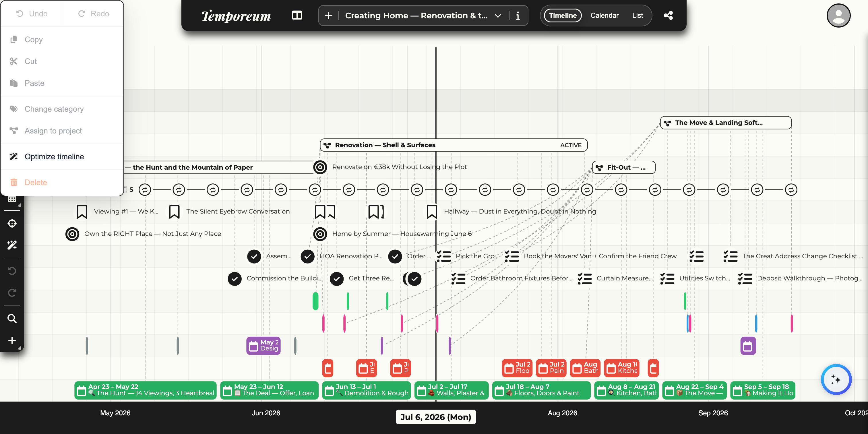Switch to List view
The image size is (868, 434).
[x=638, y=15]
